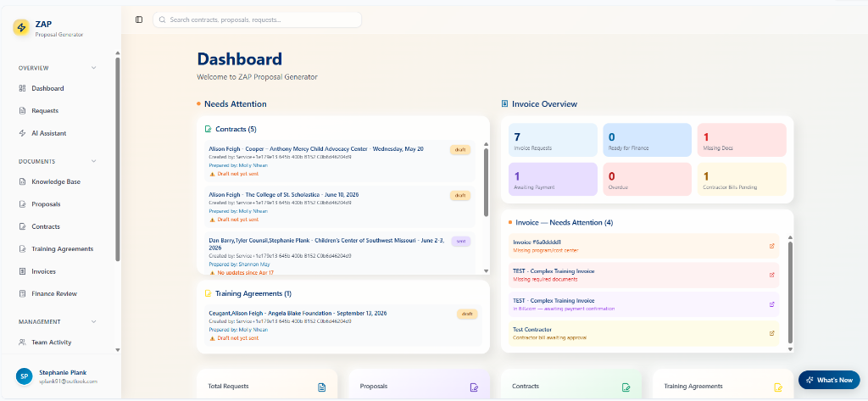Open the Awaiting Payment tile
This screenshot has width=868, height=401.
tap(553, 179)
